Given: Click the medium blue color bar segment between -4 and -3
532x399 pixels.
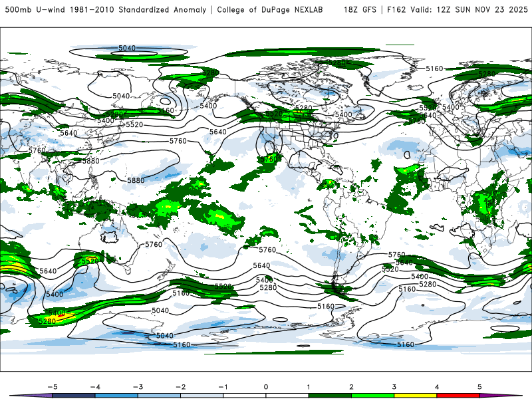Looking at the screenshot, I should (x=116, y=396).
